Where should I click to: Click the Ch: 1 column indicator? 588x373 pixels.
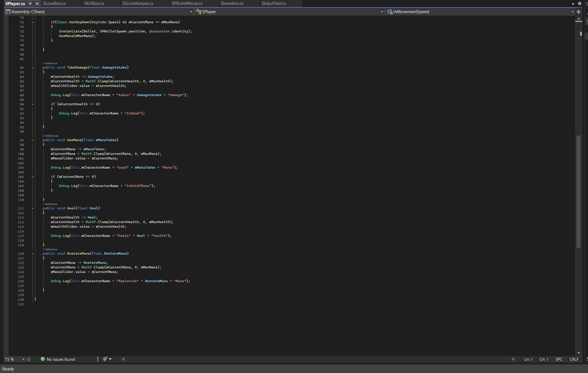click(544, 359)
